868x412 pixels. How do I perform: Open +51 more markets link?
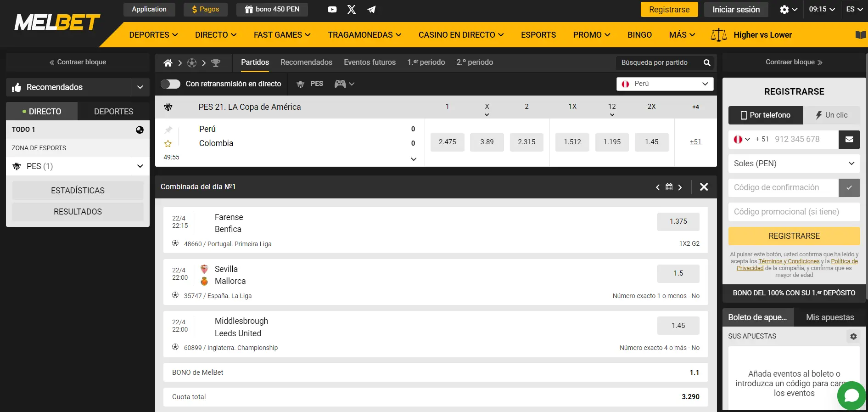tap(695, 142)
